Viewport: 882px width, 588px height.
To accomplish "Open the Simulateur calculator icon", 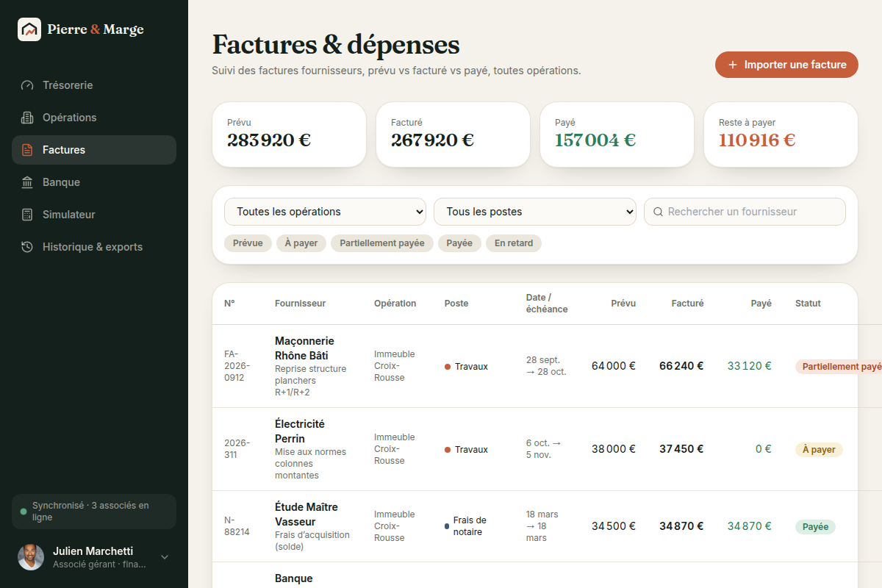I will pos(27,215).
